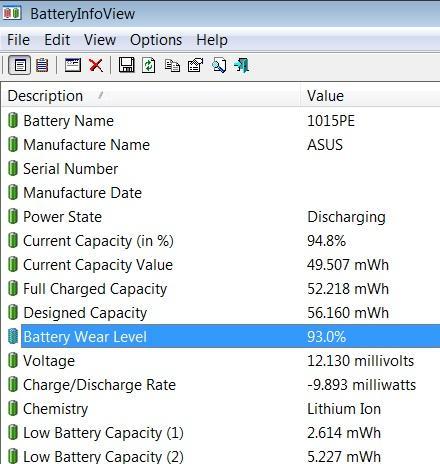
Task: Click the red X delete icon
Action: click(96, 65)
